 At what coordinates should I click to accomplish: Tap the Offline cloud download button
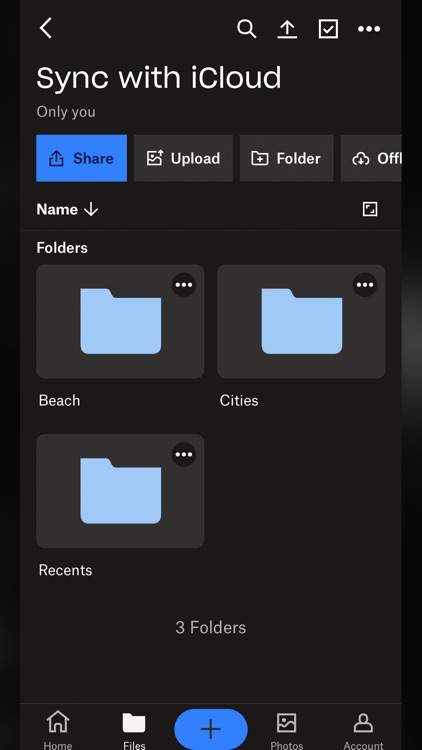tap(371, 158)
